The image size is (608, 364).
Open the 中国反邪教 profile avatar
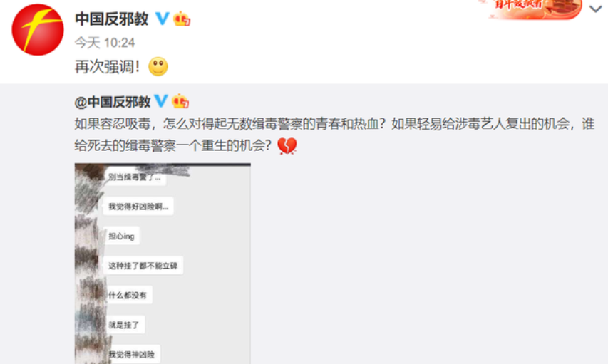click(38, 29)
